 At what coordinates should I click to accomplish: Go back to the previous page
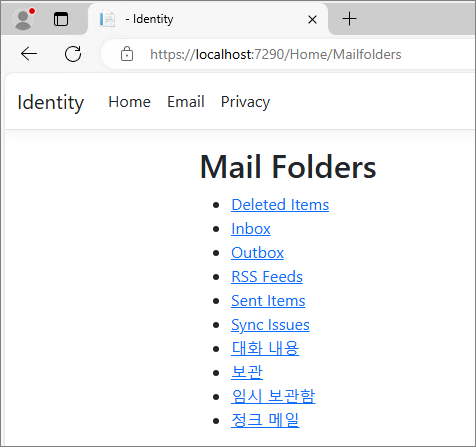click(29, 54)
